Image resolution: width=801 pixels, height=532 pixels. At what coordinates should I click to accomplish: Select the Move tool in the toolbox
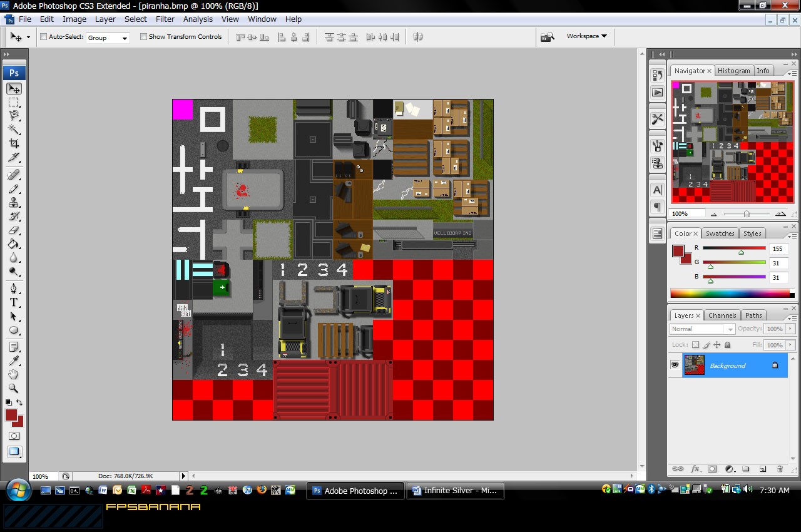pos(14,89)
